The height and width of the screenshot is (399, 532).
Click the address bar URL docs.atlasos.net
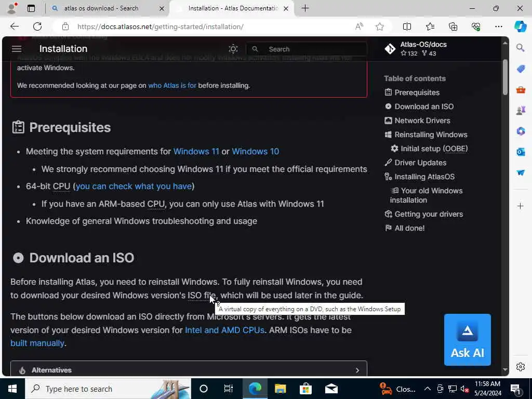pos(160,26)
